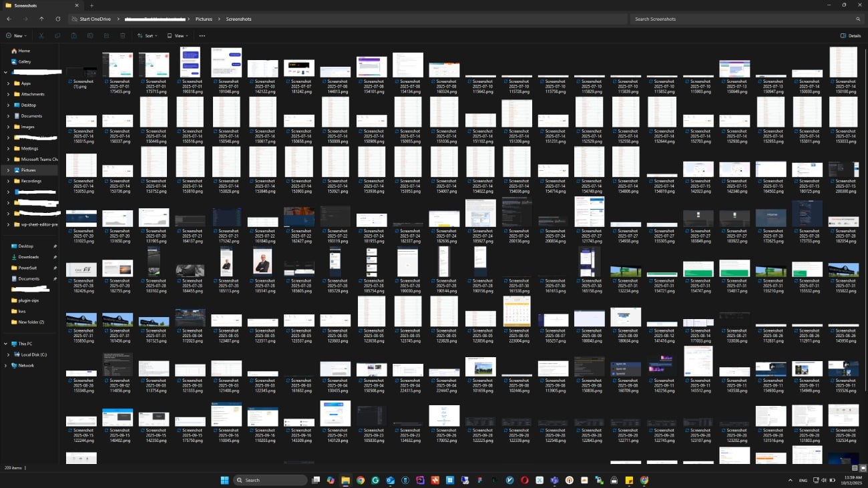Navigate to Pictures via the breadcrumb

[x=204, y=19]
